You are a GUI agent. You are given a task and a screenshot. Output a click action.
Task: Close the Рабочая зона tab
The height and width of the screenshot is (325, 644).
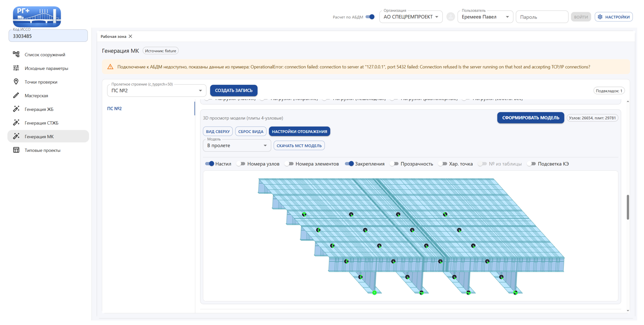(131, 37)
